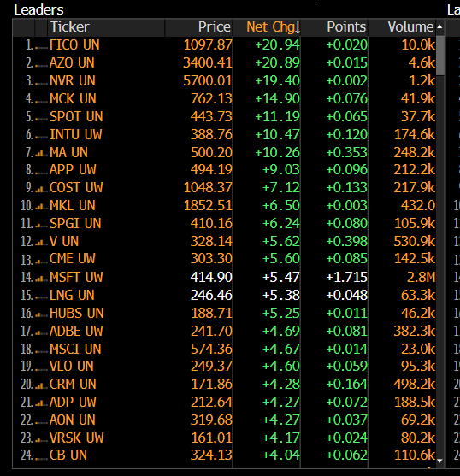Select the V UN ticker
Screen dimensions: 460x476
(64, 241)
